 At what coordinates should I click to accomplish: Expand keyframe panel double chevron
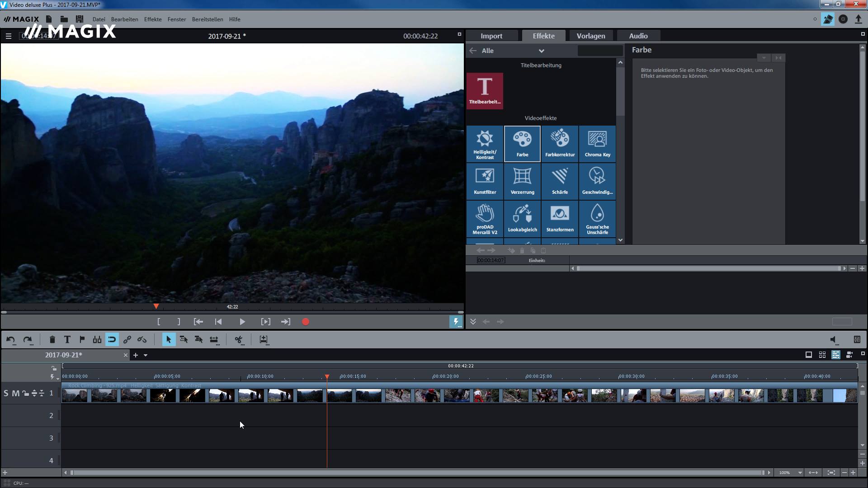pyautogui.click(x=473, y=322)
